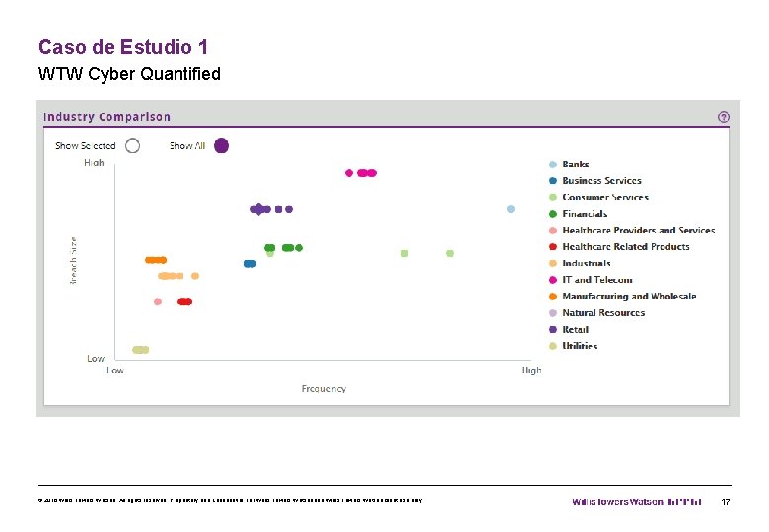Toggle IT and Telecom legend entry
This screenshot has height=532, width=769.
pyautogui.click(x=591, y=280)
